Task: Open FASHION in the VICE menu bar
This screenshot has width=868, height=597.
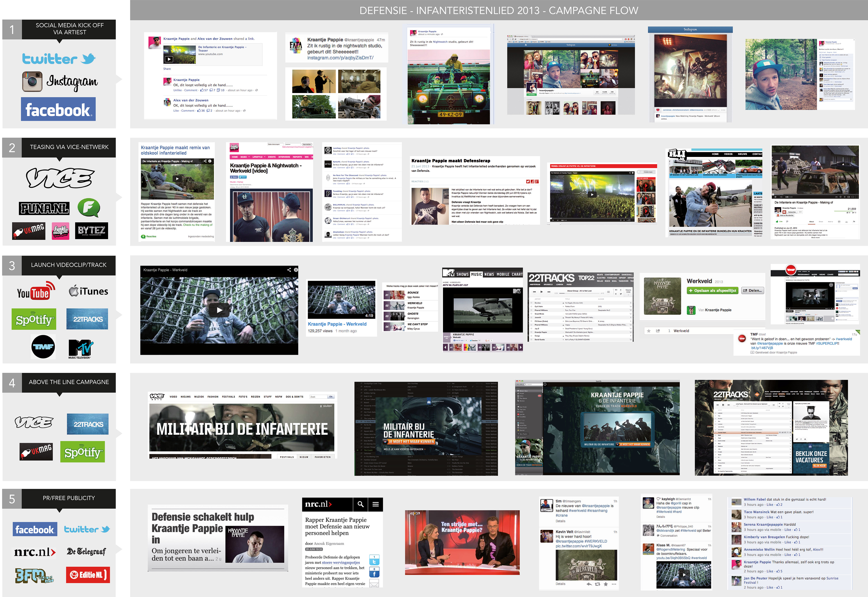Action: (213, 397)
